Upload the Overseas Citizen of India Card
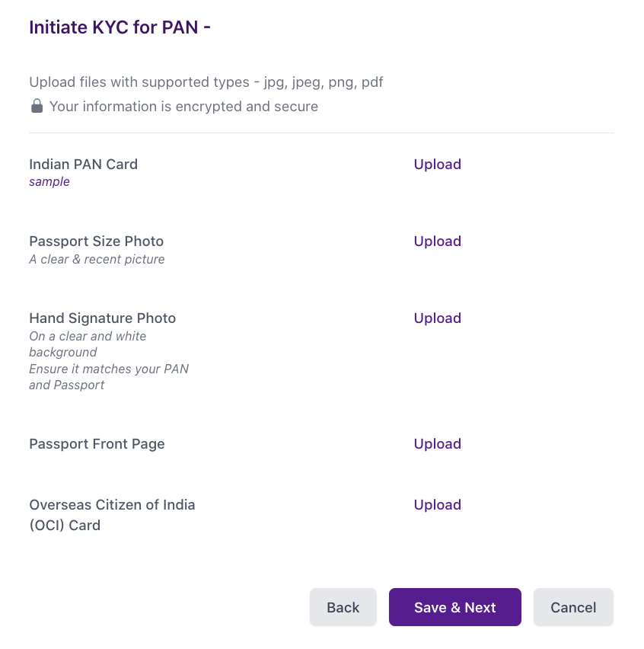 (x=437, y=505)
